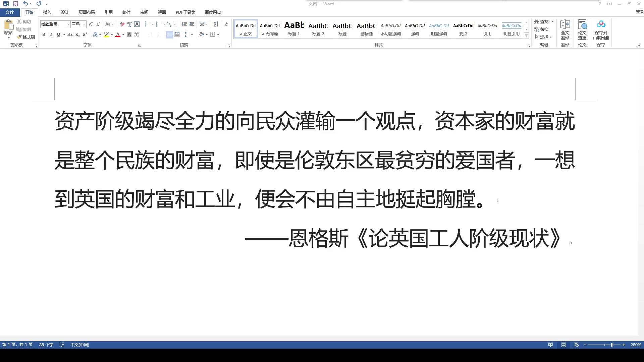Click the zoom slider handle
644x362 pixels.
[x=611, y=345]
